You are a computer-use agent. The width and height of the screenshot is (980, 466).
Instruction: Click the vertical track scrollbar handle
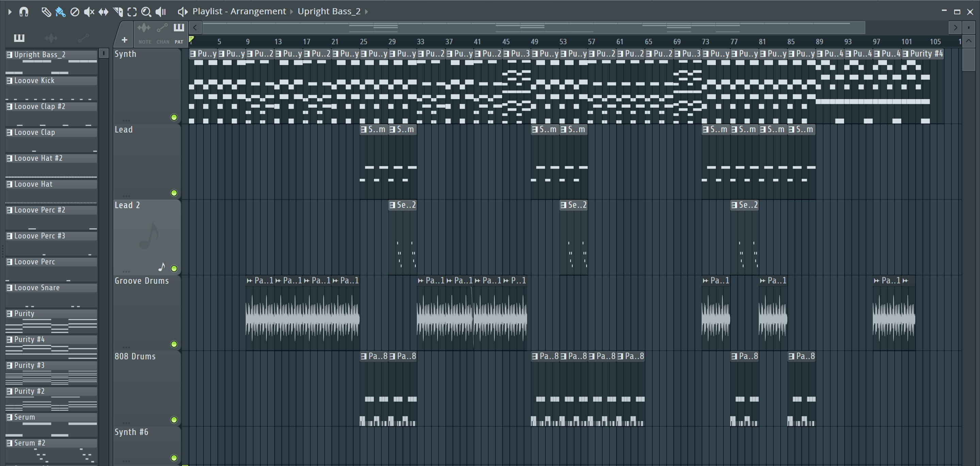(x=968, y=59)
